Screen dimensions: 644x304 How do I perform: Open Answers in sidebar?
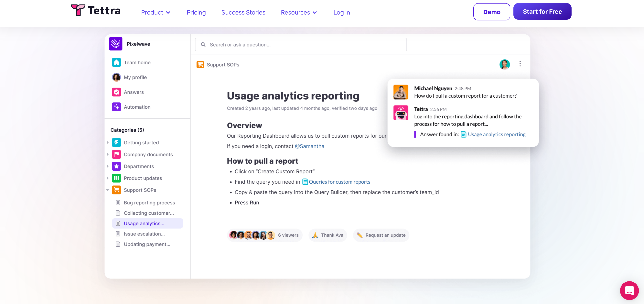point(134,92)
